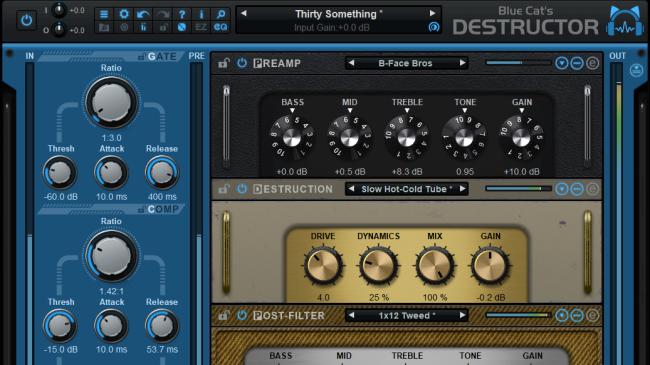The width and height of the screenshot is (650, 365).
Task: Open help question mark icon
Action: (182, 14)
